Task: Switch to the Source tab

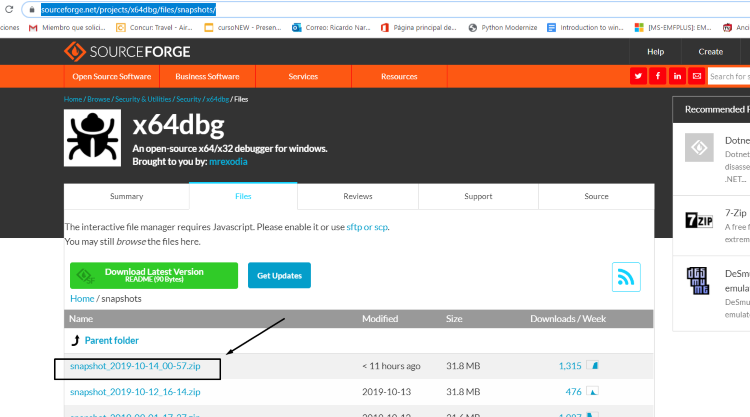Action: click(x=596, y=196)
